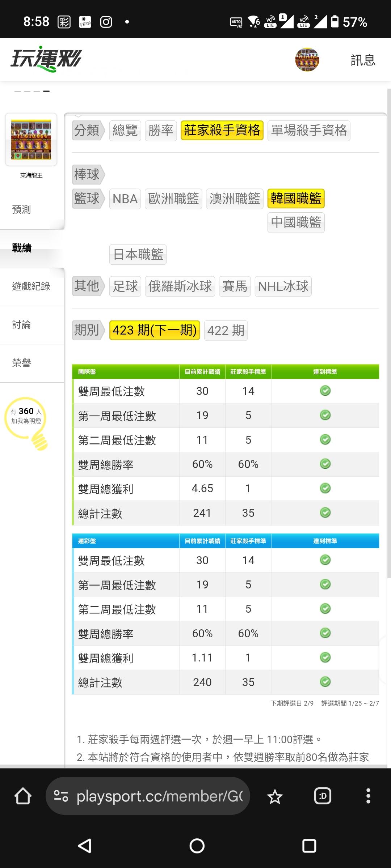Tap the 玩運彩 site logo
The height and width of the screenshot is (868, 391).
click(x=46, y=59)
